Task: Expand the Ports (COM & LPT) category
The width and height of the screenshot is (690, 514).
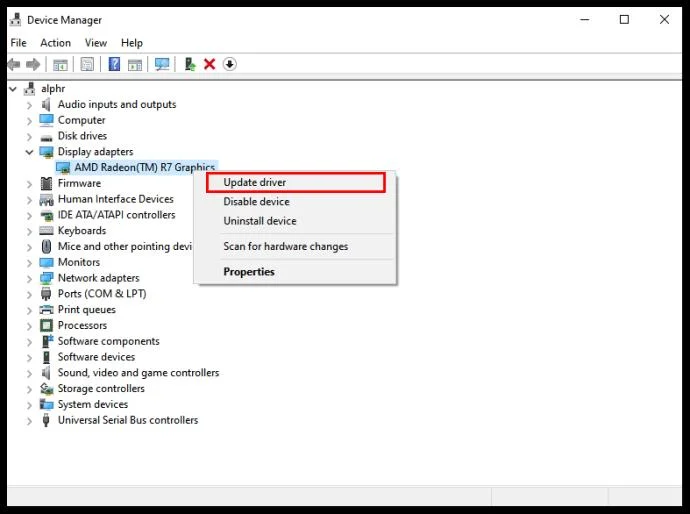Action: (x=29, y=295)
